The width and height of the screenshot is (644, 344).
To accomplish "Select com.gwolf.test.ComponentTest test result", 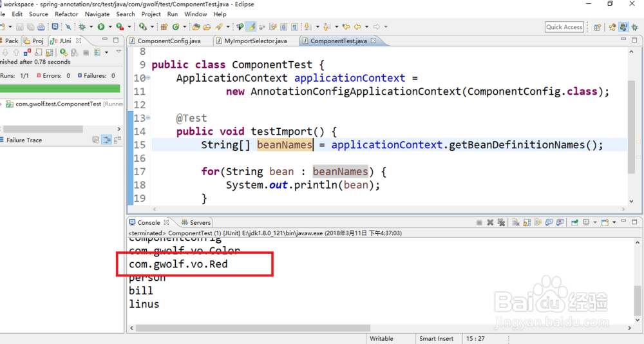I will (x=59, y=104).
